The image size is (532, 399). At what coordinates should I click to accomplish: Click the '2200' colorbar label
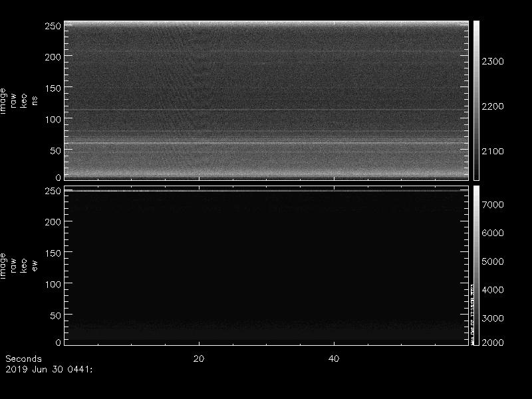[x=493, y=106]
